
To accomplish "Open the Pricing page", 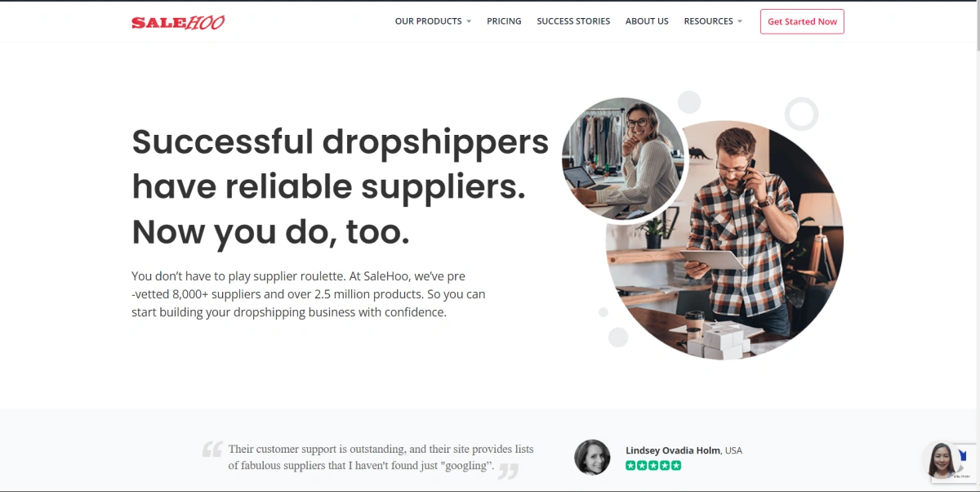I will coord(504,21).
